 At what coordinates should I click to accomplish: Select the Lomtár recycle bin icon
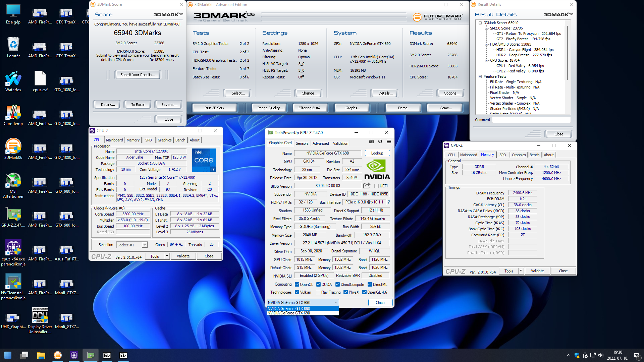[x=13, y=48]
